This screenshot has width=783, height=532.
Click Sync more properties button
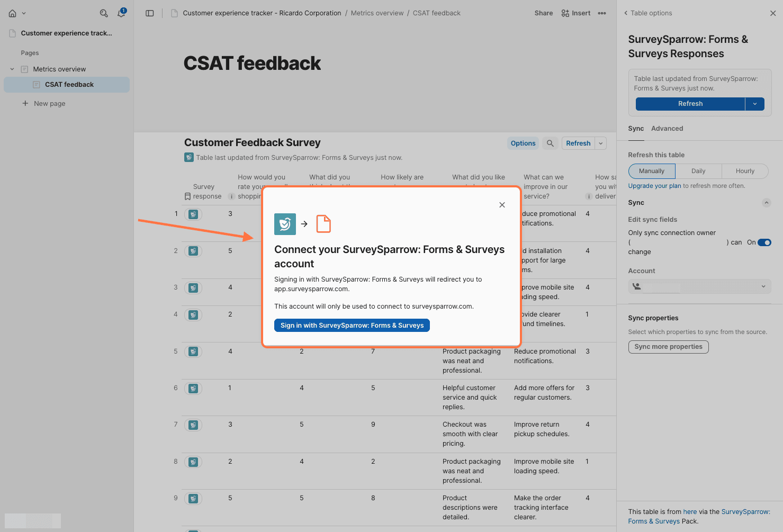point(668,347)
